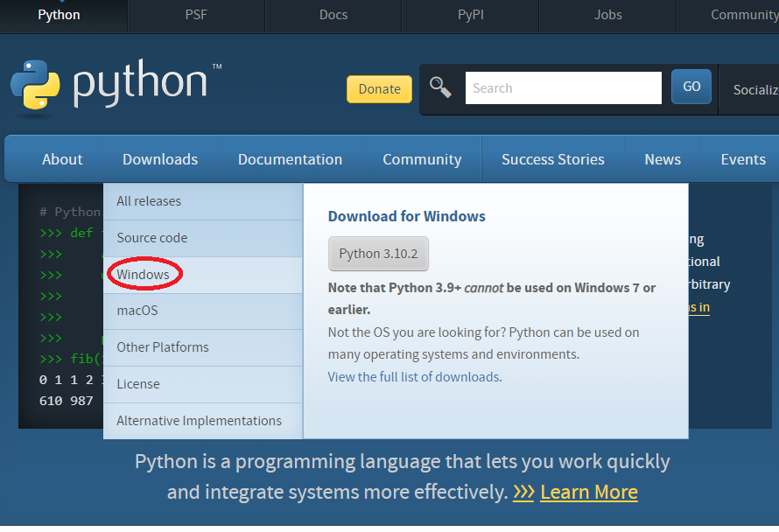Click the '# Python' code comment line
This screenshot has height=532, width=779.
pyautogui.click(x=70, y=212)
